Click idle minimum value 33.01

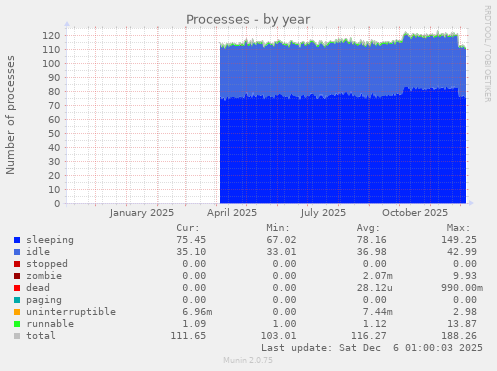281,252
